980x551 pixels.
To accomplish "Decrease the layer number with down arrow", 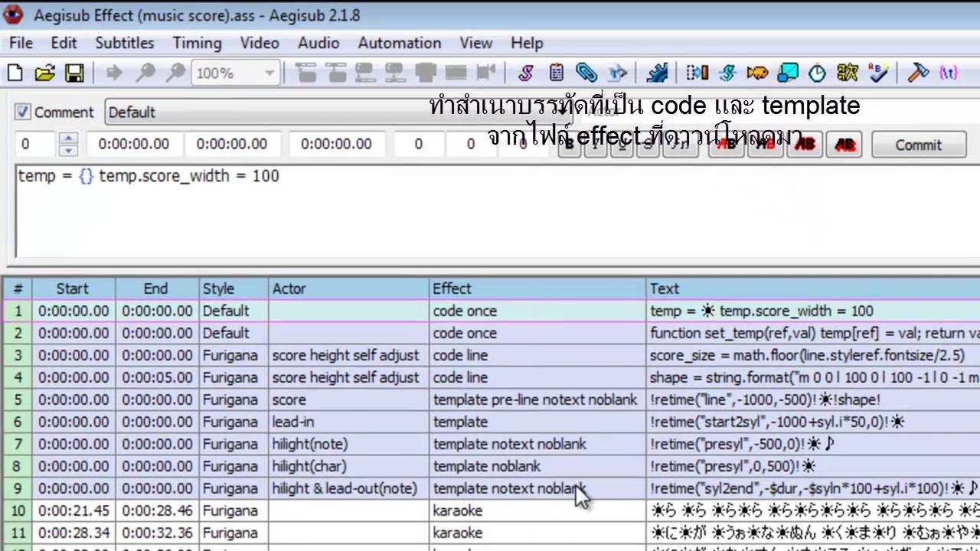I will pyautogui.click(x=69, y=149).
